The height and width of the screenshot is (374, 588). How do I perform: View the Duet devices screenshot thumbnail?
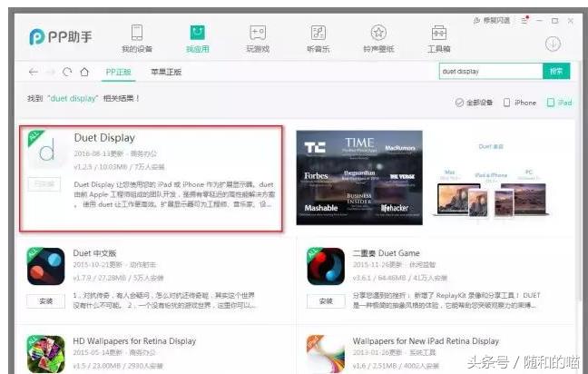click(x=491, y=180)
